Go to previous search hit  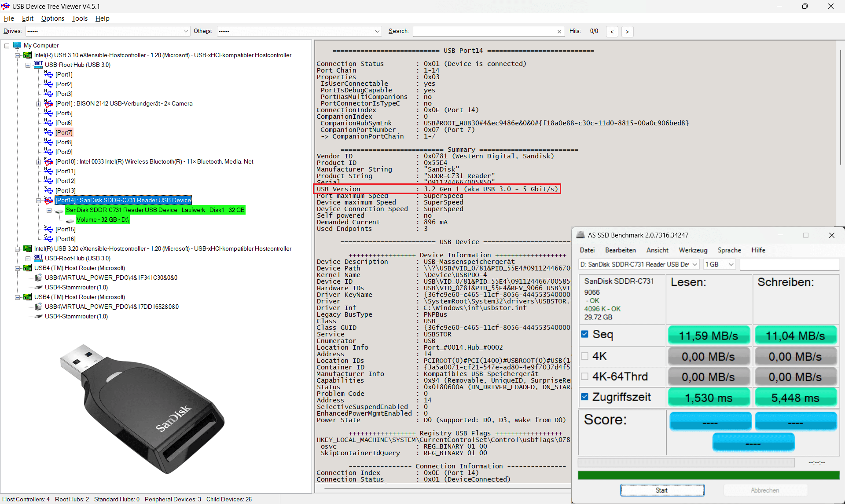[612, 31]
